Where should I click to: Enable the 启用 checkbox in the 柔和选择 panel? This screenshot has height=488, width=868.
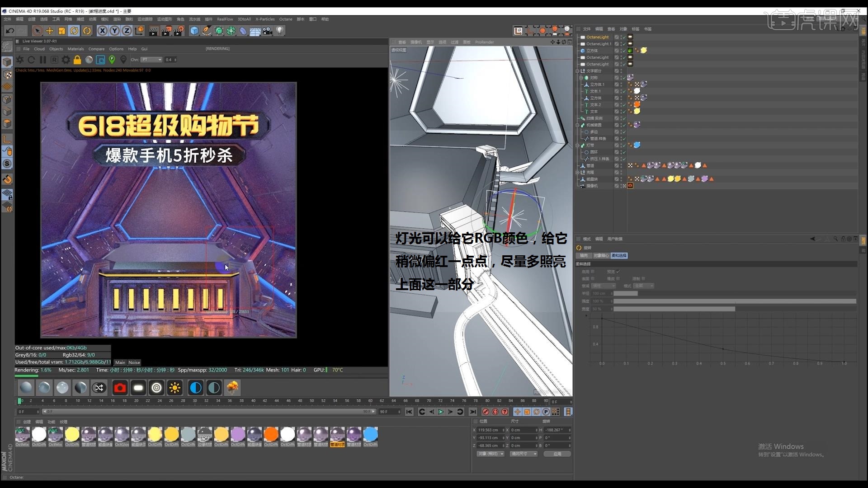click(x=593, y=272)
